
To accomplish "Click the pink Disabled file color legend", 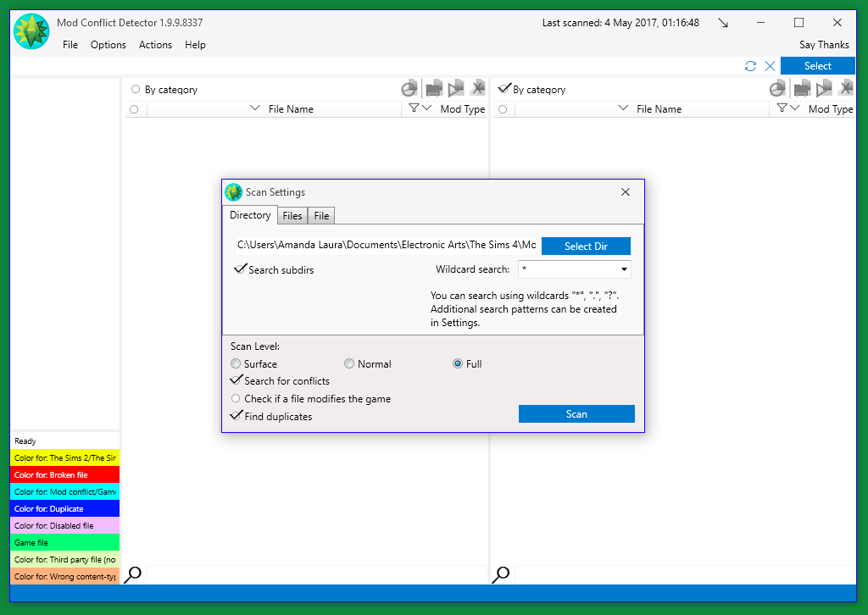I will click(64, 525).
